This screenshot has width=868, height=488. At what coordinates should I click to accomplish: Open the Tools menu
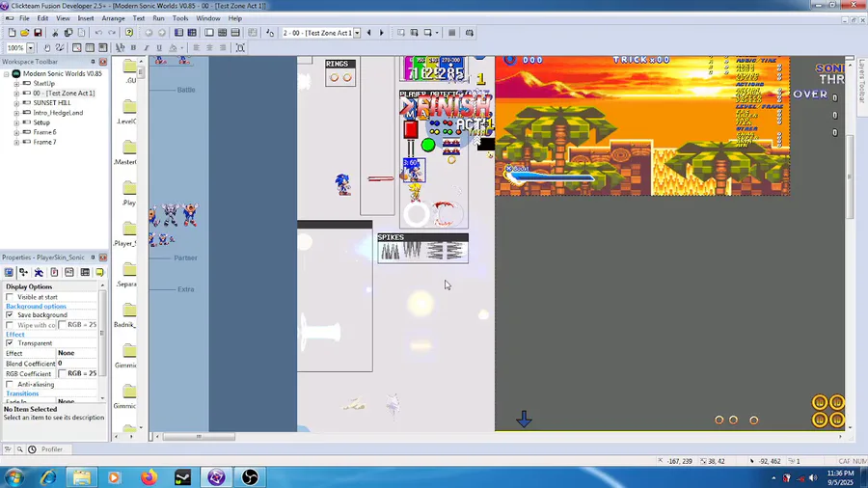pyautogui.click(x=180, y=18)
